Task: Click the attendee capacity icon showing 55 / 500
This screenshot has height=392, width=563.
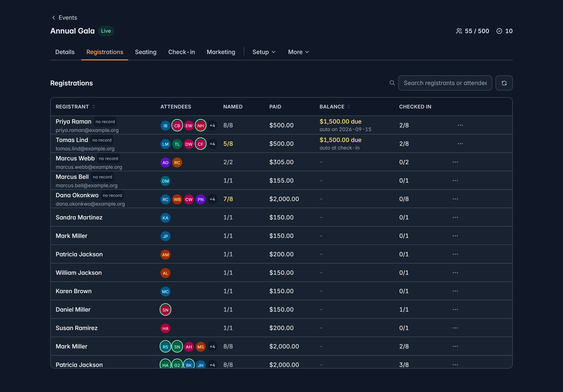Action: click(x=459, y=31)
